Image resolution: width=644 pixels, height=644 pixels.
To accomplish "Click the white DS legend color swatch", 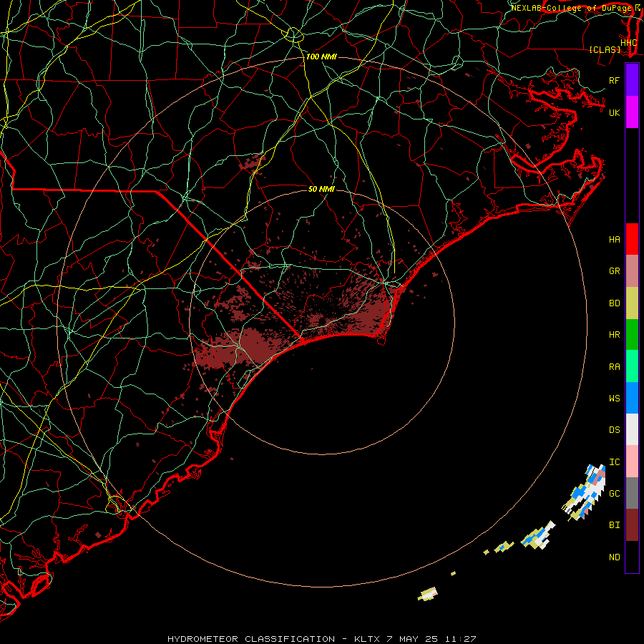I will point(632,429).
